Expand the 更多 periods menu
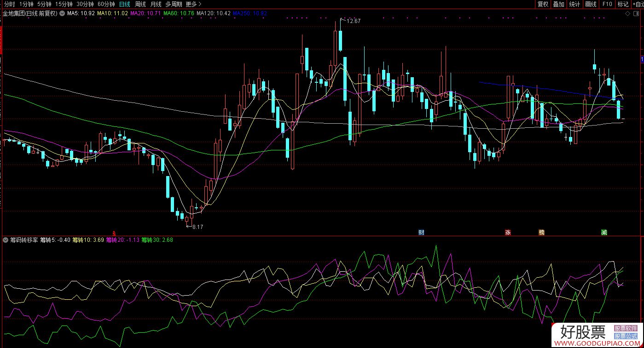644x348 pixels. [x=194, y=4]
